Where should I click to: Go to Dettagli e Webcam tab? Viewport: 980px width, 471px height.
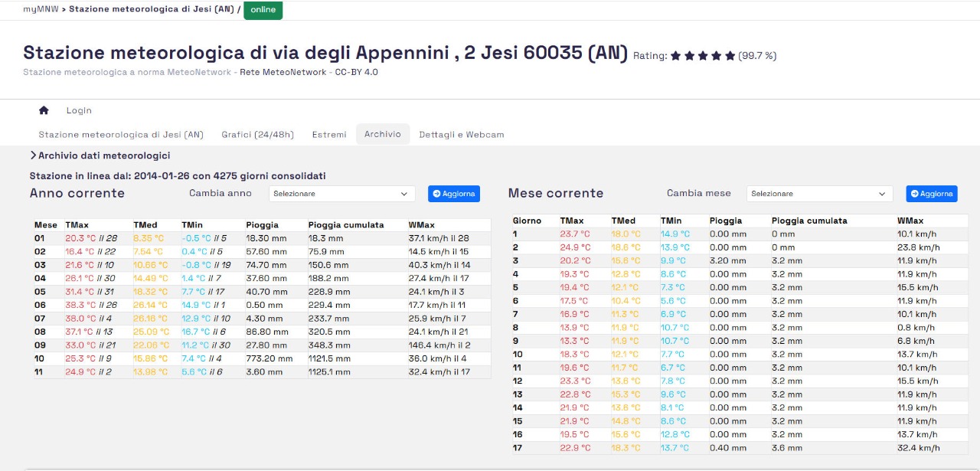462,134
